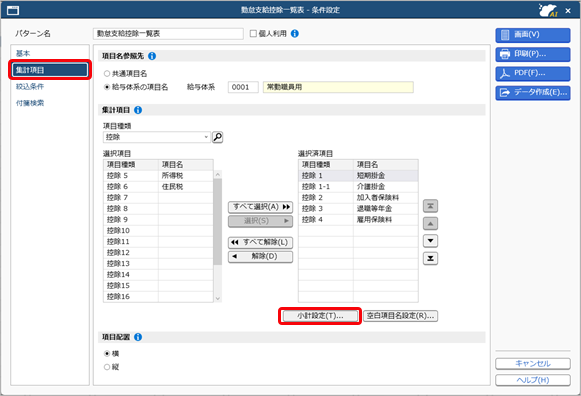Select row 控除16 in 選択項目
The height and width of the screenshot is (396, 581).
(158, 296)
